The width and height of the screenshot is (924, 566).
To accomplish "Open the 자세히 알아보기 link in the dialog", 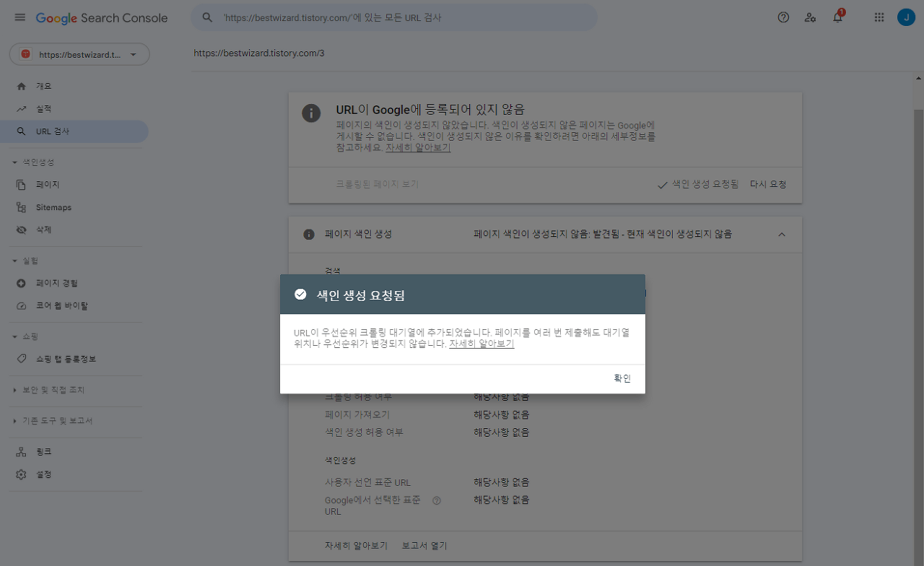I will pyautogui.click(x=481, y=344).
